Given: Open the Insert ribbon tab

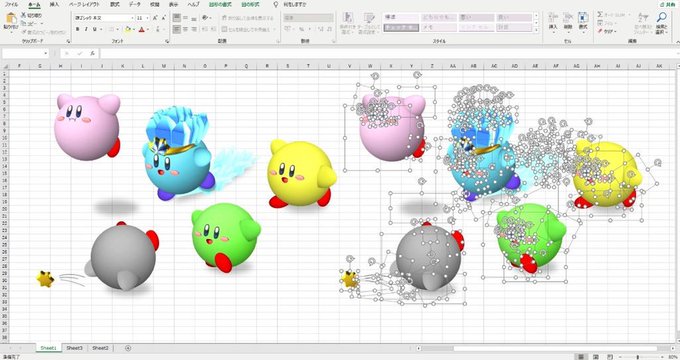Looking at the screenshot, I should click(x=54, y=4).
